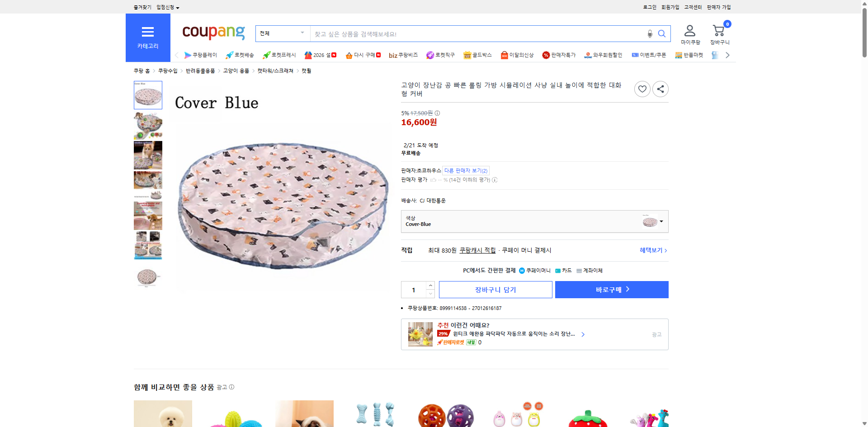Click the search magnifier icon

click(662, 33)
